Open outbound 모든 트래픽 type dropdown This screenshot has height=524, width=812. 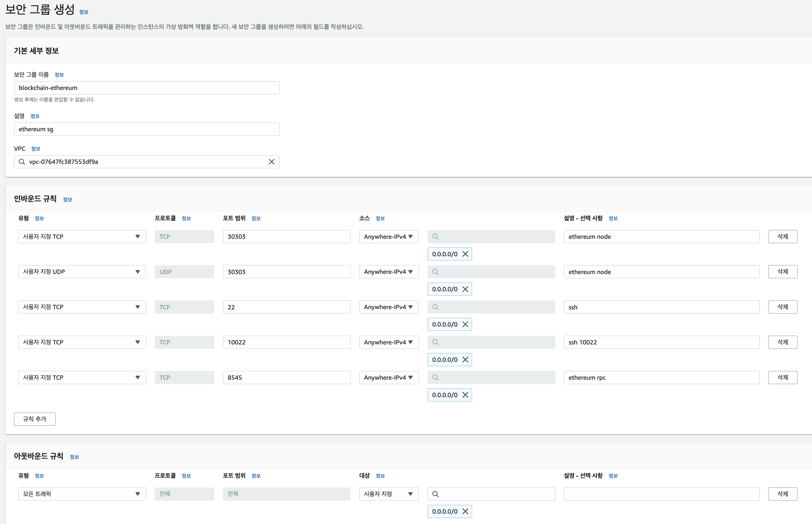[82, 494]
